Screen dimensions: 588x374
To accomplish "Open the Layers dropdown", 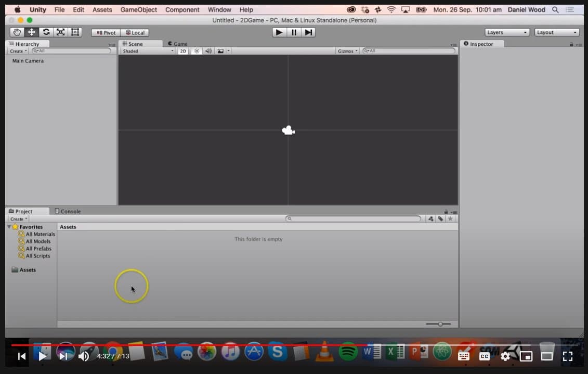I will tap(507, 32).
